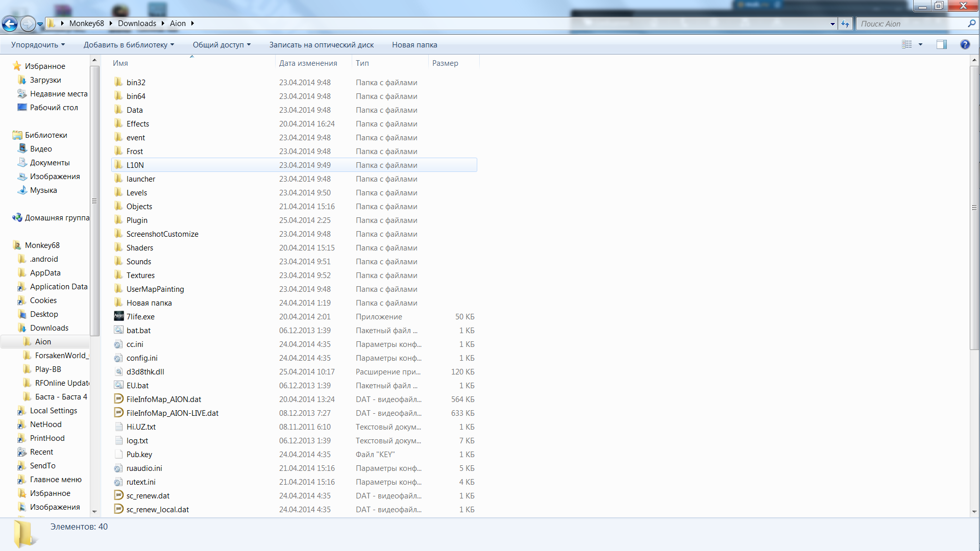Select the 'sc_renew_local.dat' file name

(x=158, y=509)
